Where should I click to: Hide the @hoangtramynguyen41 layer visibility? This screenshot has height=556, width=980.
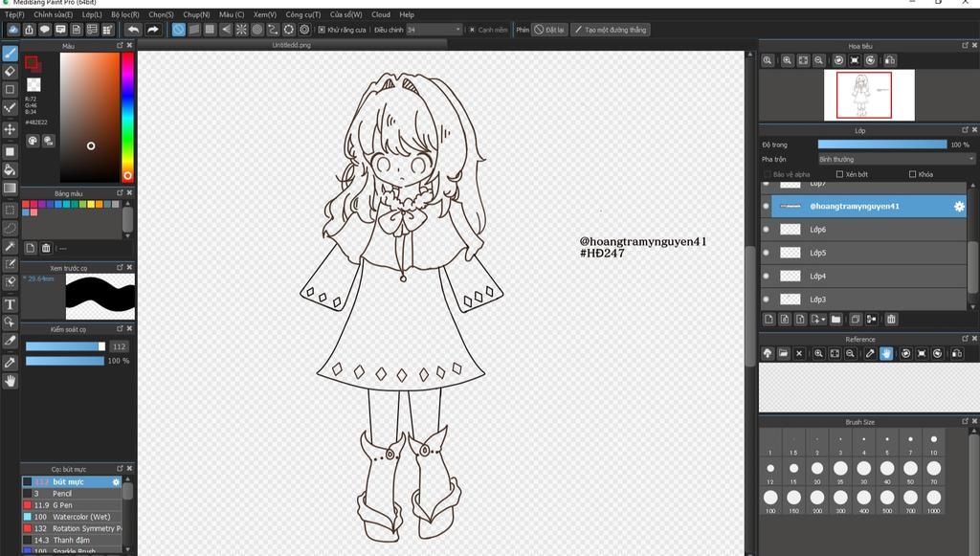click(x=767, y=206)
